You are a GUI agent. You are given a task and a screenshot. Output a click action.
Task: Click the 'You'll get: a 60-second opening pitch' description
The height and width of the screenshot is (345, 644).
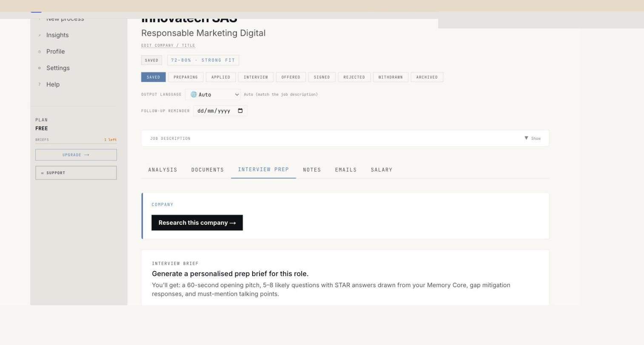pyautogui.click(x=331, y=289)
